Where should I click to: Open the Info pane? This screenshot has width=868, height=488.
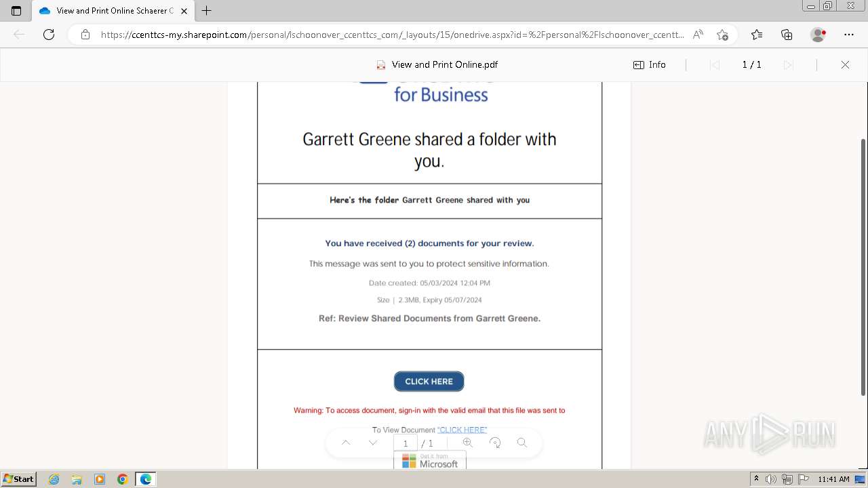click(x=650, y=64)
